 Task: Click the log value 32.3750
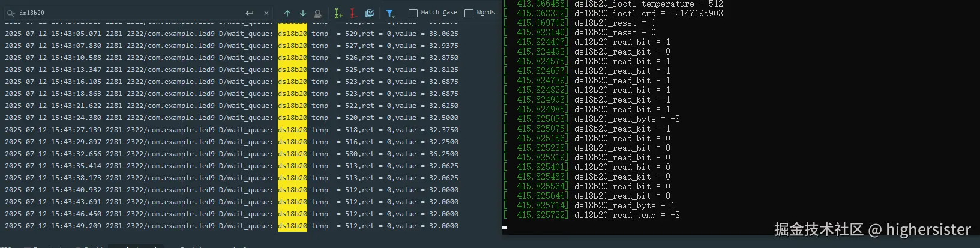point(443,130)
